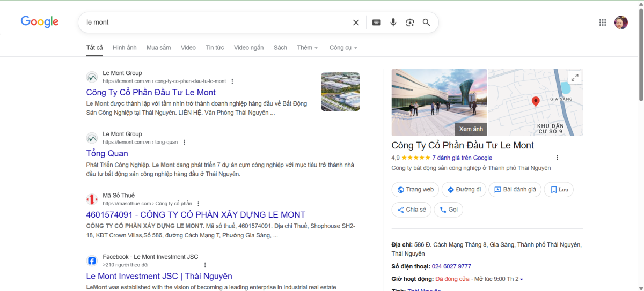
Task: Open the Công cụ tools dropdown
Action: click(x=343, y=48)
